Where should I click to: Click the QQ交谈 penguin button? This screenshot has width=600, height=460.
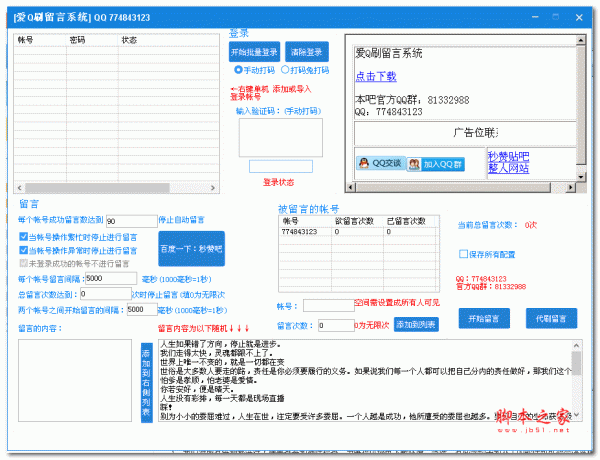(380, 163)
